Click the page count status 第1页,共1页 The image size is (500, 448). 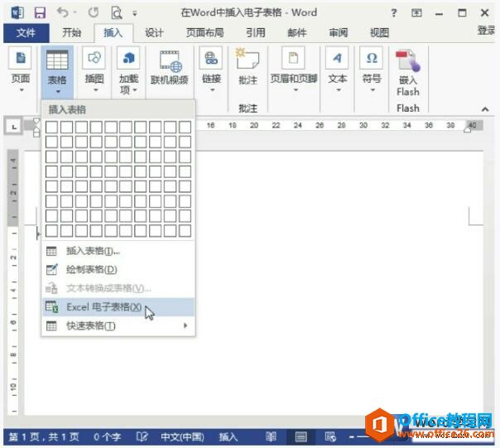[44, 436]
